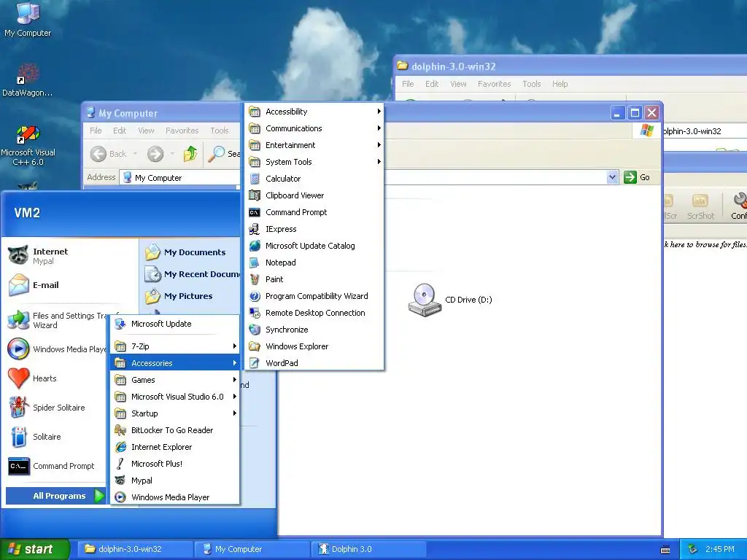Open Microsoft Plus! program entry
This screenshot has height=560, width=747.
[174, 463]
